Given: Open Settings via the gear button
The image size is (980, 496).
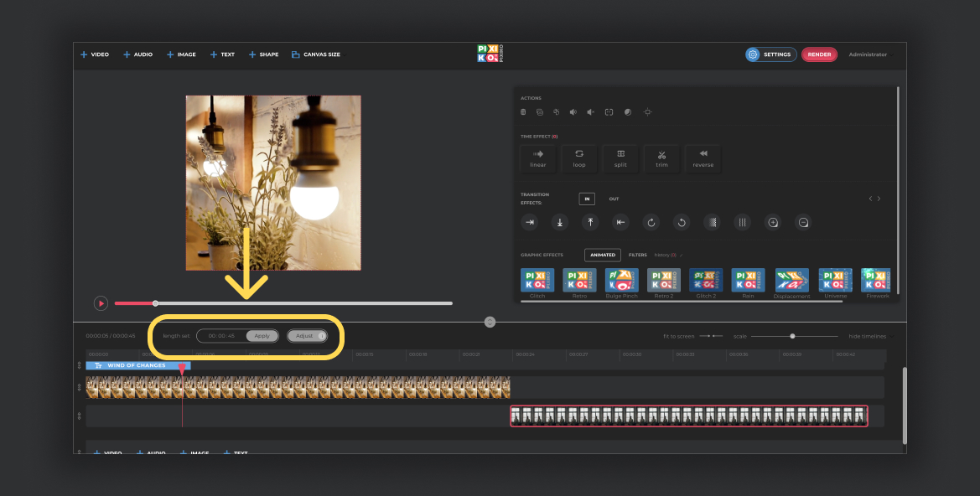Looking at the screenshot, I should coord(770,54).
